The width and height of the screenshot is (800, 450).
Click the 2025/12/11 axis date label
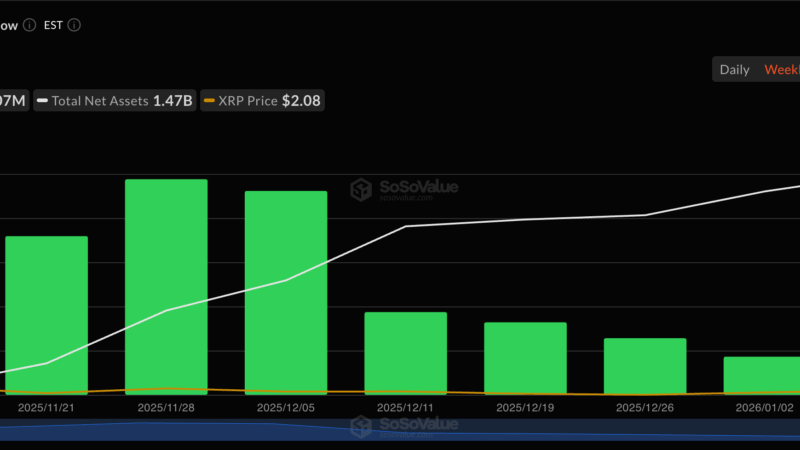click(405, 408)
